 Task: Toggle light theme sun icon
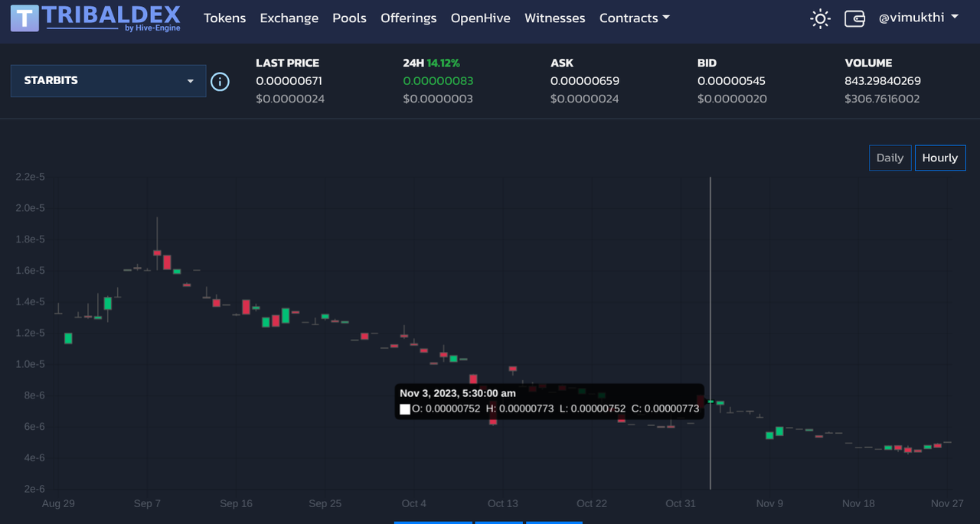(x=820, y=18)
